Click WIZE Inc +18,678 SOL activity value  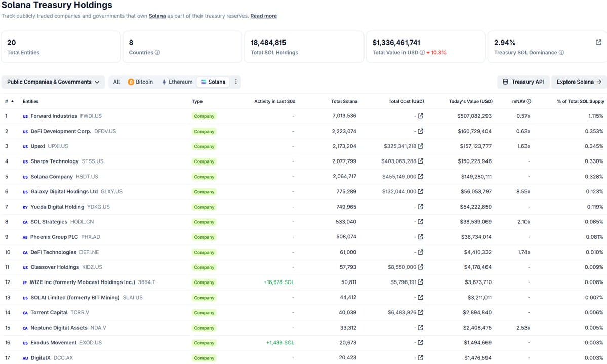pyautogui.click(x=279, y=282)
